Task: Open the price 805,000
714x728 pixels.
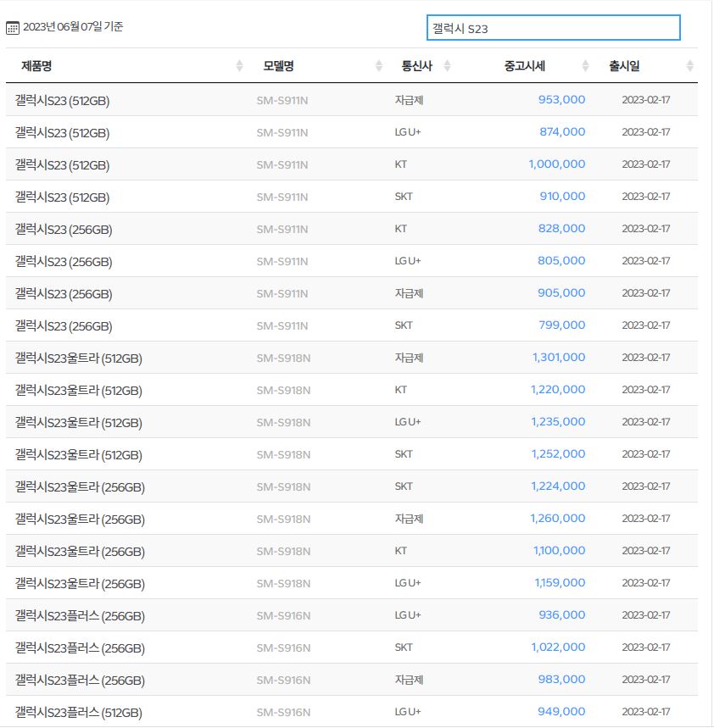Action: pyautogui.click(x=561, y=261)
